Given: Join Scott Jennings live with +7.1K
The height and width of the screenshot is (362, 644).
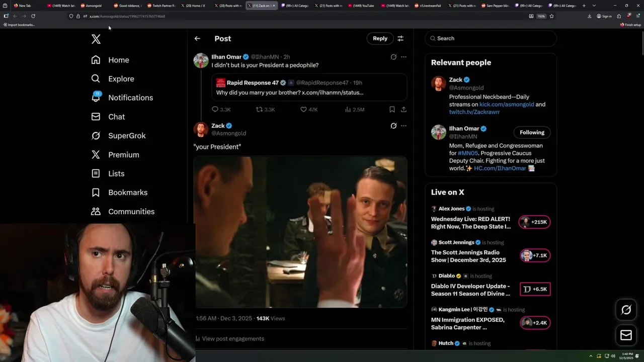Looking at the screenshot, I should coord(535,255).
